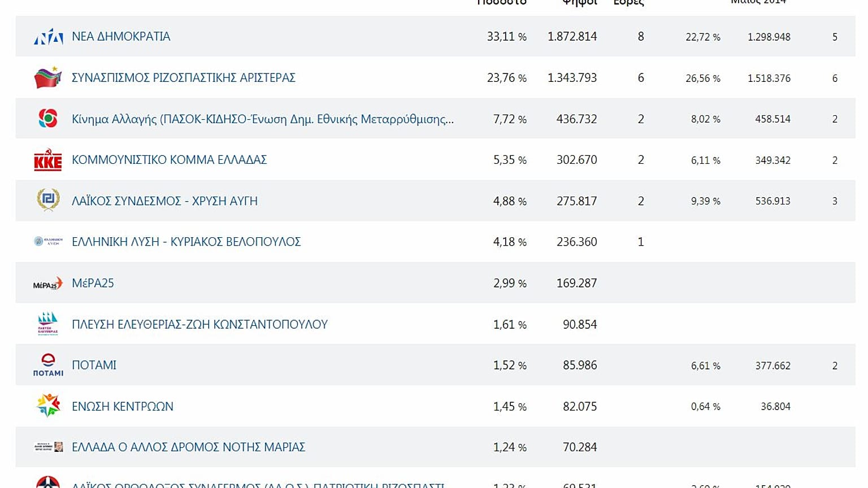Select vote count 169.287
Screen dimensions: 868x488
pyautogui.click(x=576, y=283)
